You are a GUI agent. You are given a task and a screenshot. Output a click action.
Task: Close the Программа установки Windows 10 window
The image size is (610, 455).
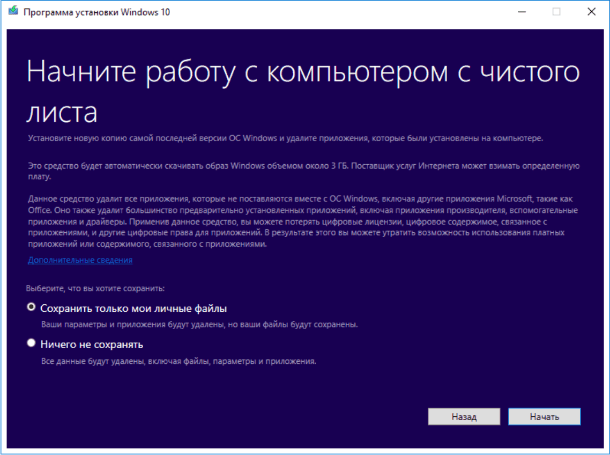(x=591, y=12)
